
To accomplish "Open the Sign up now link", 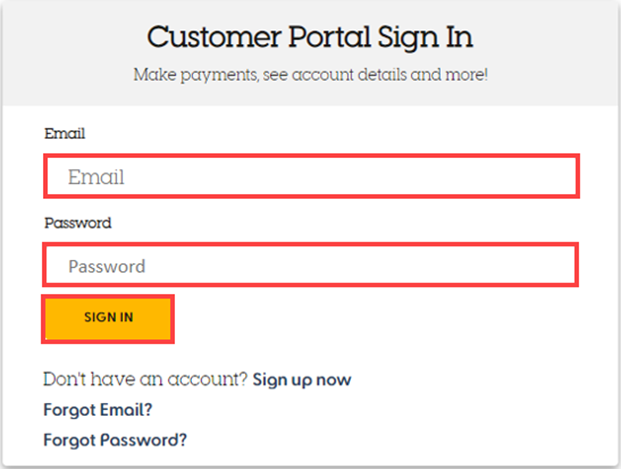I will pyautogui.click(x=302, y=379).
